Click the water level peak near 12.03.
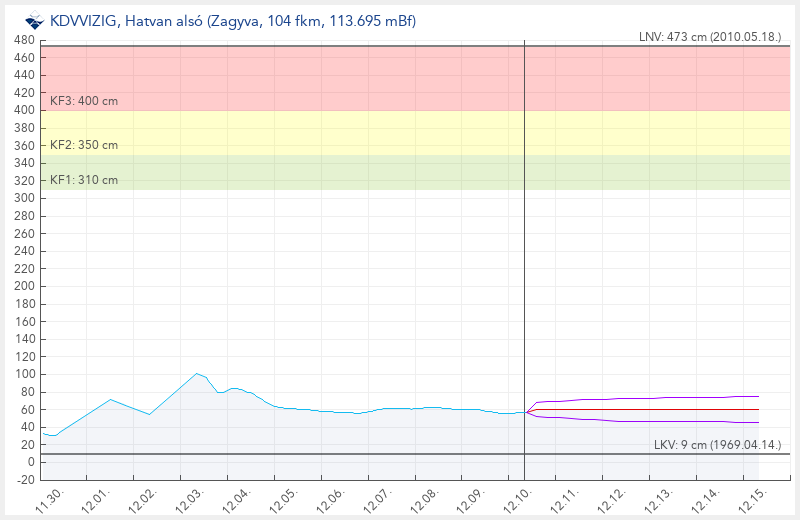The width and height of the screenshot is (800, 520). (x=197, y=373)
